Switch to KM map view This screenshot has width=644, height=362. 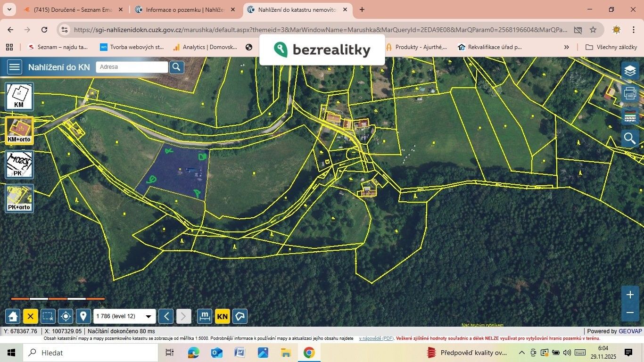19,96
